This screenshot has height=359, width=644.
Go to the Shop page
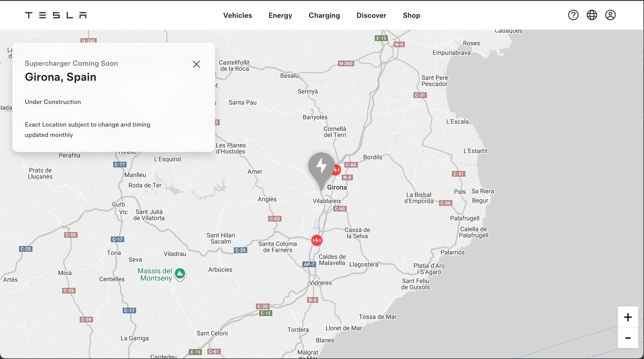tap(411, 15)
